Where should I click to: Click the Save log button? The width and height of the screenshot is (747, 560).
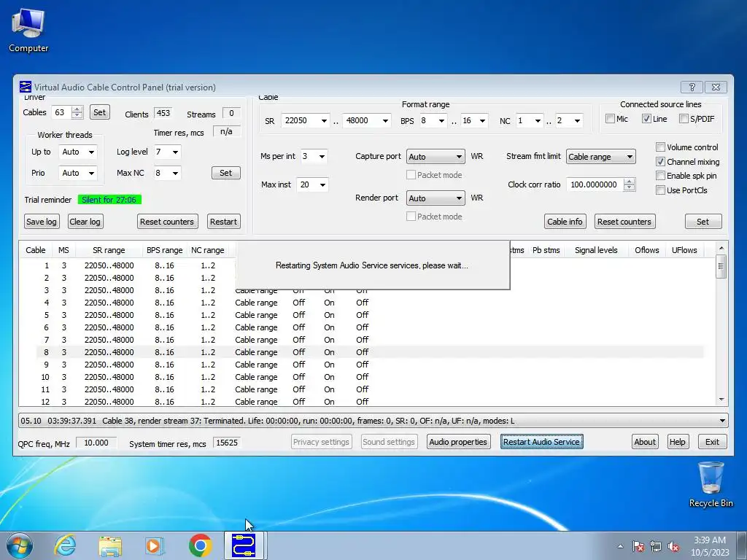pos(42,222)
